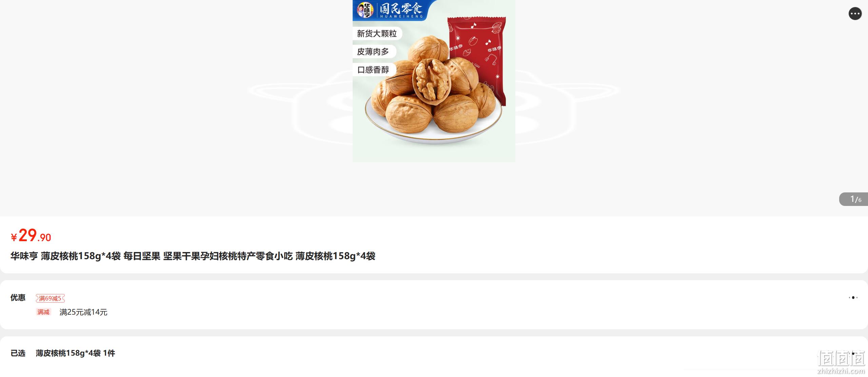The width and height of the screenshot is (868, 377).
Task: Tap the 口感香醇 label badge
Action: point(373,70)
